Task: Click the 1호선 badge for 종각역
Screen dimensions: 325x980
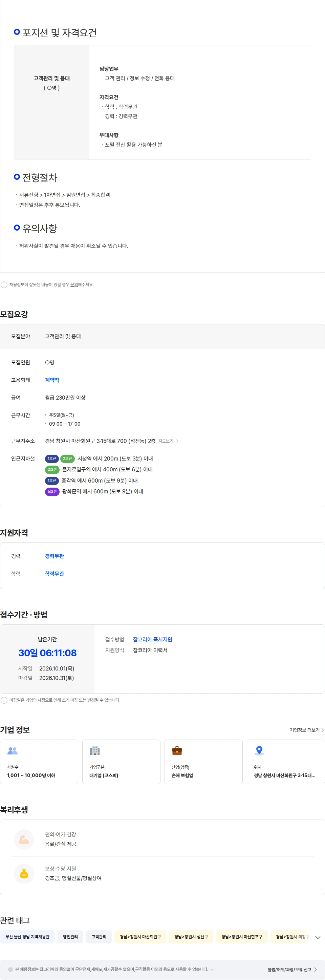Action: point(52,481)
